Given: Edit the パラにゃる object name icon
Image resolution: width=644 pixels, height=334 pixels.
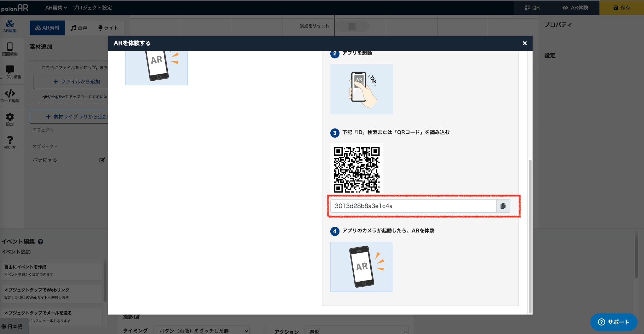Looking at the screenshot, I should pos(102,160).
